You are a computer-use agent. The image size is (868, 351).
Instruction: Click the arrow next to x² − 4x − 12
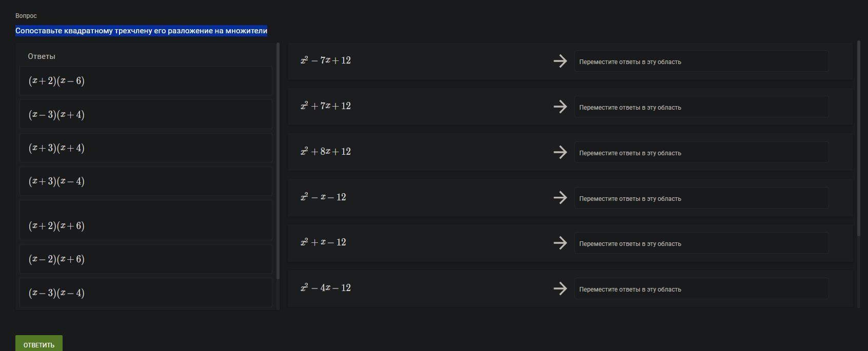point(560,288)
